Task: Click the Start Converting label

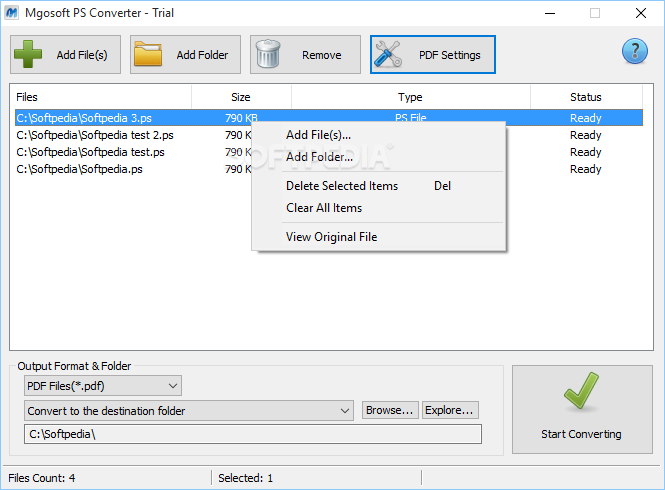Action: point(581,434)
